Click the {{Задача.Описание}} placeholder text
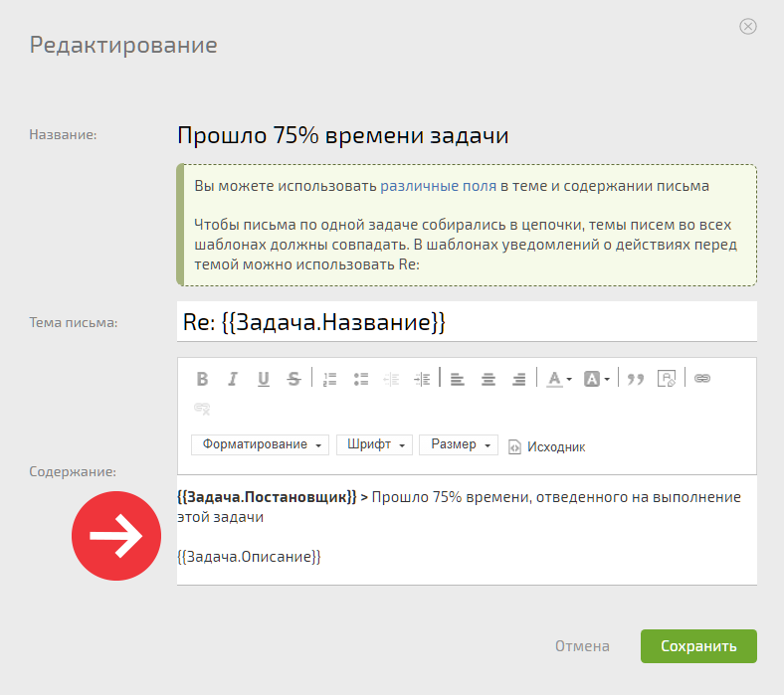Viewport: 784px width, 695px height. (x=249, y=557)
